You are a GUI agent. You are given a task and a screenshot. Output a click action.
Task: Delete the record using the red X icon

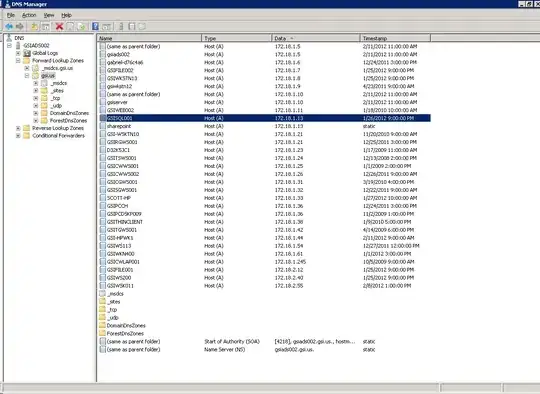(59, 27)
